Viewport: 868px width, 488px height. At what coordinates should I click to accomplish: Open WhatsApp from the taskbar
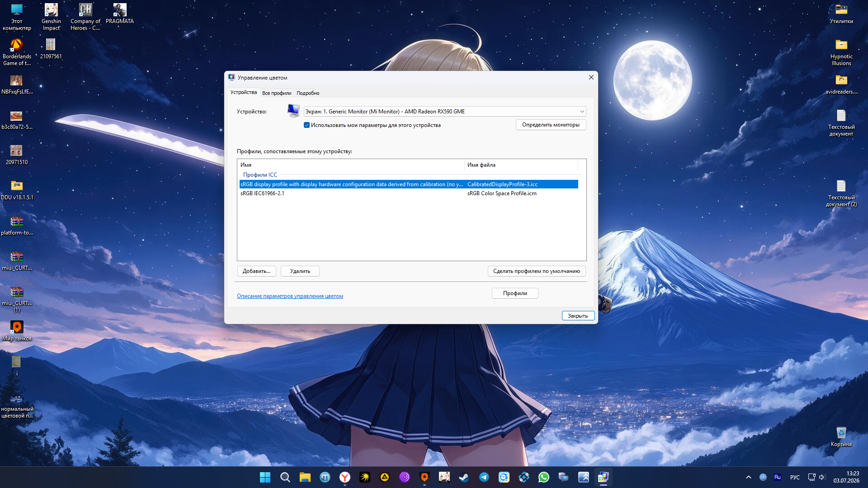pyautogui.click(x=543, y=477)
